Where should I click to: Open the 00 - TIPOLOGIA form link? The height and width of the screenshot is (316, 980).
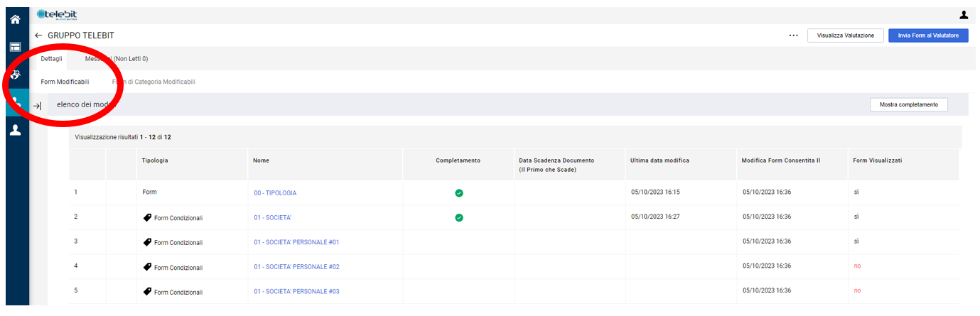275,193
